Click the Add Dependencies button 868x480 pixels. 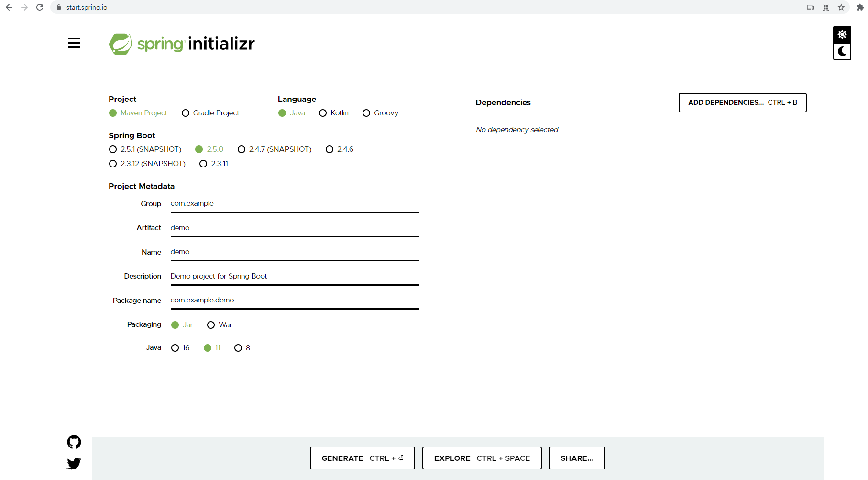pos(742,102)
